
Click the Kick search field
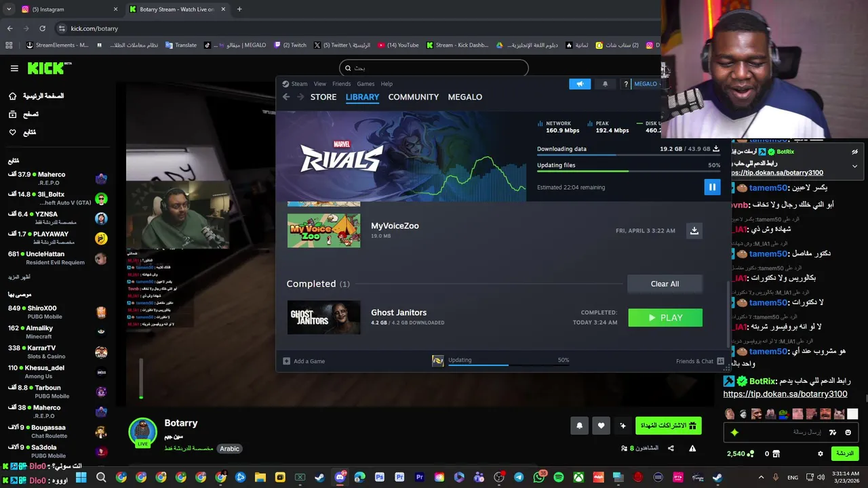tap(434, 68)
